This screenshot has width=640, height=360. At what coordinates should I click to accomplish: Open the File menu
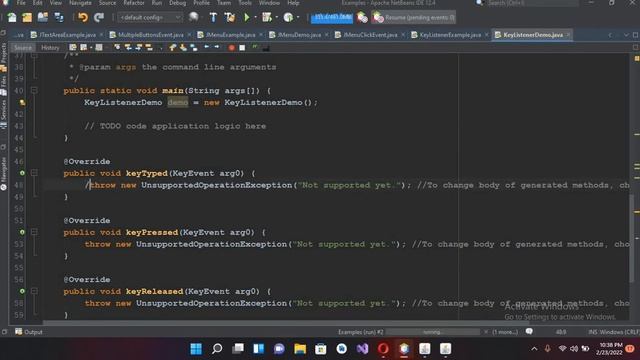coord(21,3)
